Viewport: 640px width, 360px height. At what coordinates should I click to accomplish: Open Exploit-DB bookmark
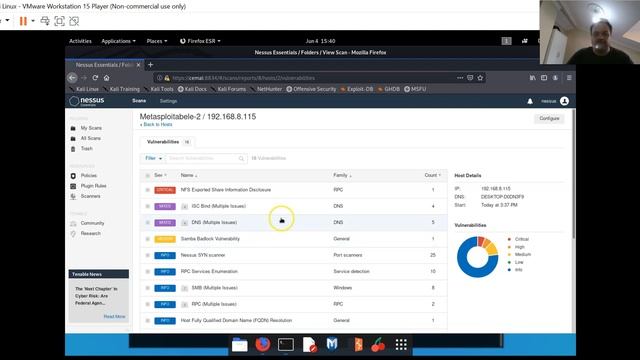pyautogui.click(x=357, y=89)
